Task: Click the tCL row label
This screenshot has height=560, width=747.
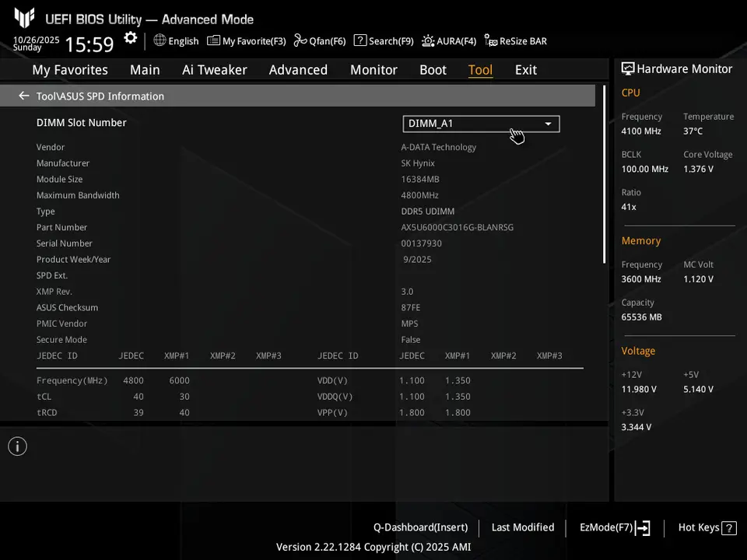Action: pos(44,397)
